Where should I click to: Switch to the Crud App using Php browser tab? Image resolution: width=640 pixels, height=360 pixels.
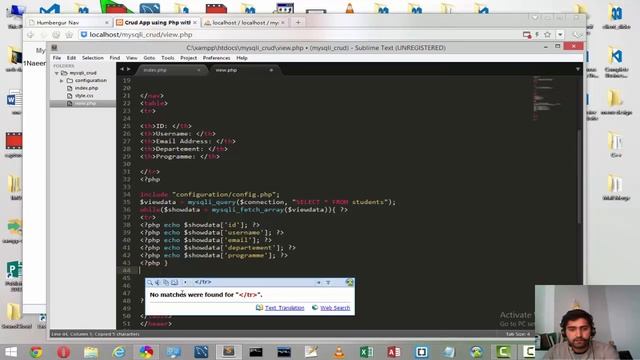coord(156,22)
